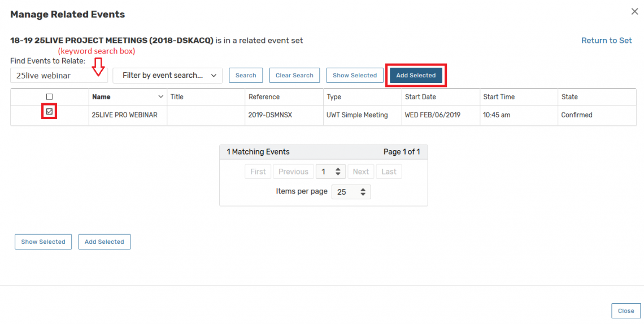
Task: Click the keyword search box
Action: [59, 75]
